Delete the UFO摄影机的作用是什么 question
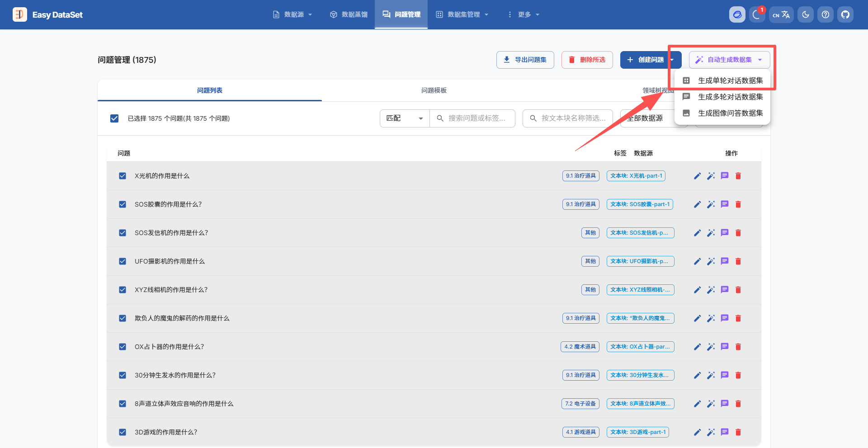This screenshot has width=868, height=448. point(738,261)
